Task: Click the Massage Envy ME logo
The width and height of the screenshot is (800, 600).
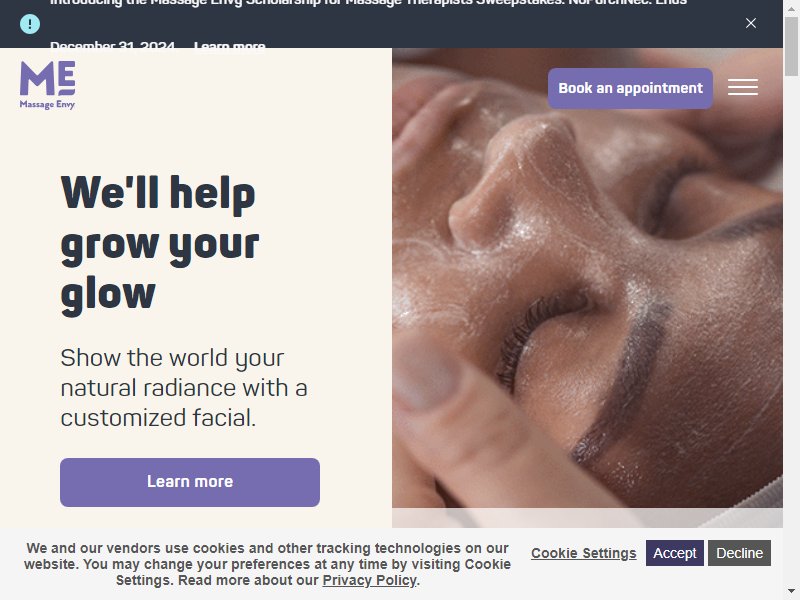Action: (x=47, y=85)
